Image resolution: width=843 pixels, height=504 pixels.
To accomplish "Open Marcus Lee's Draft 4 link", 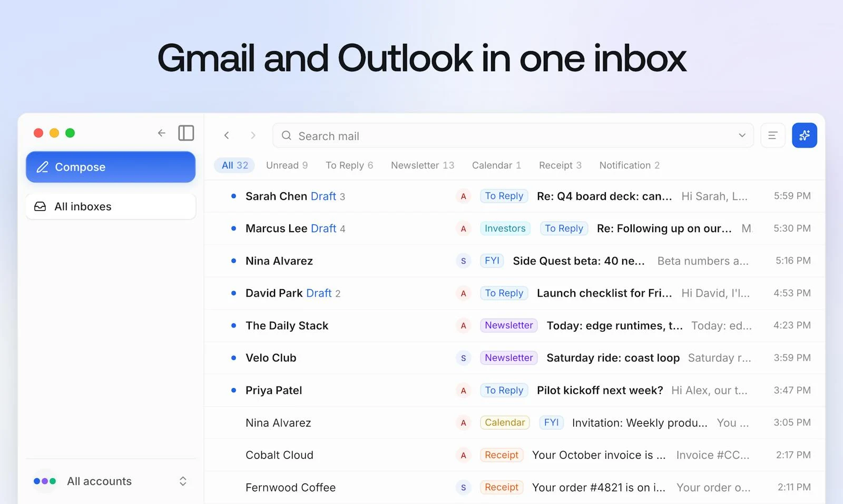I will tap(328, 229).
